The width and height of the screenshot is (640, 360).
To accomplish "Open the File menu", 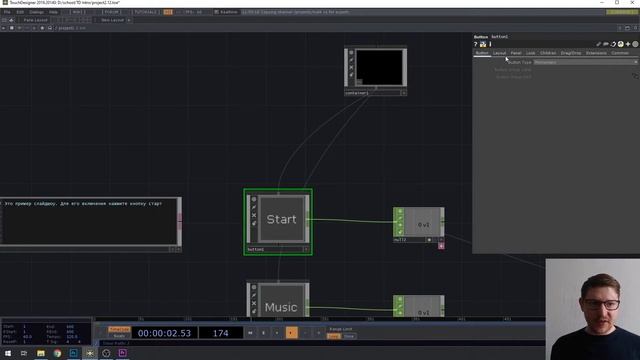I will coord(7,12).
